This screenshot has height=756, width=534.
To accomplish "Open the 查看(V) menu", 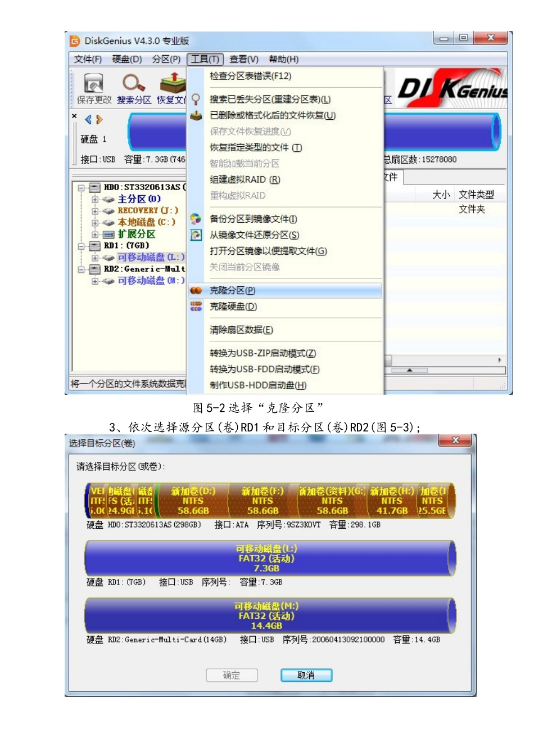I will coord(244,59).
